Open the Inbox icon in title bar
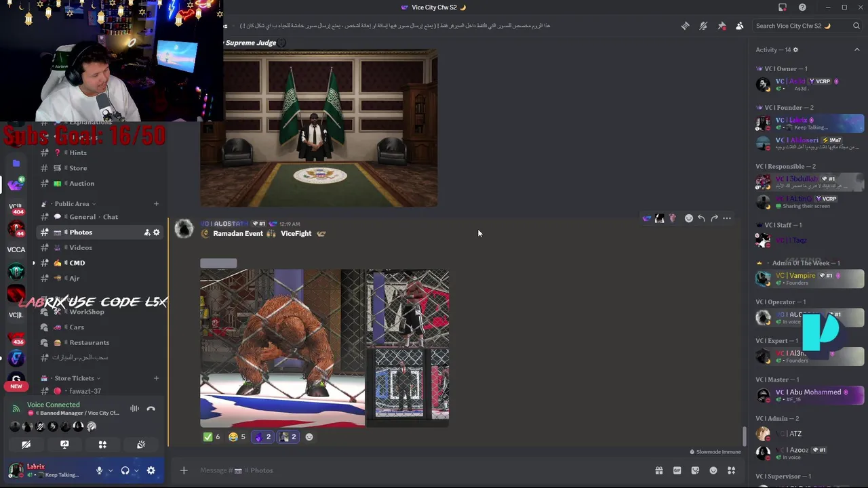The image size is (868, 488). (783, 7)
